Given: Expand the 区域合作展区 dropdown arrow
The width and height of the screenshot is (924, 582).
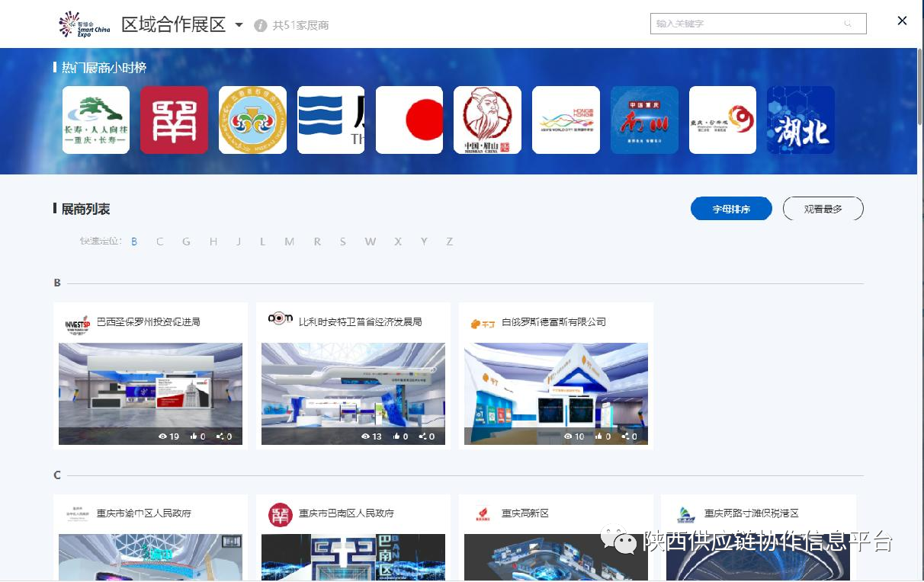Looking at the screenshot, I should pos(239,25).
